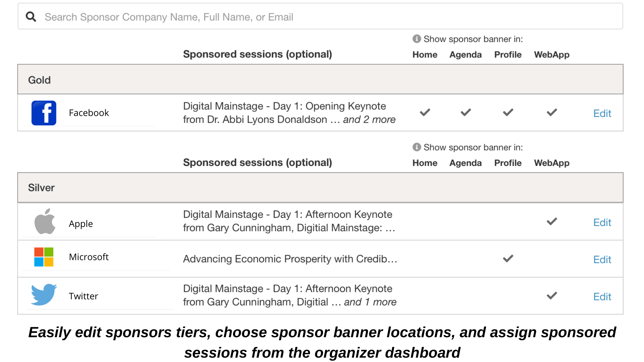
Task: Click the Microsoft sponsor logo
Action: coord(44,257)
